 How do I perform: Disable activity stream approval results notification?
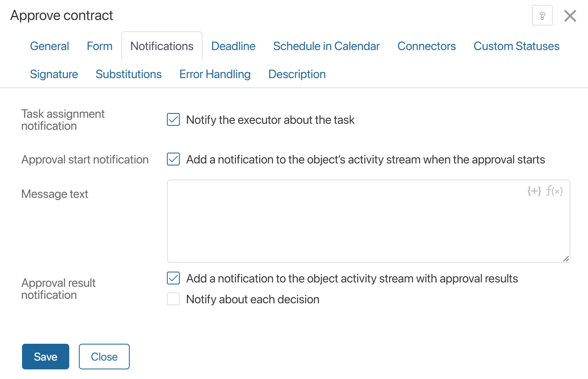pyautogui.click(x=173, y=278)
